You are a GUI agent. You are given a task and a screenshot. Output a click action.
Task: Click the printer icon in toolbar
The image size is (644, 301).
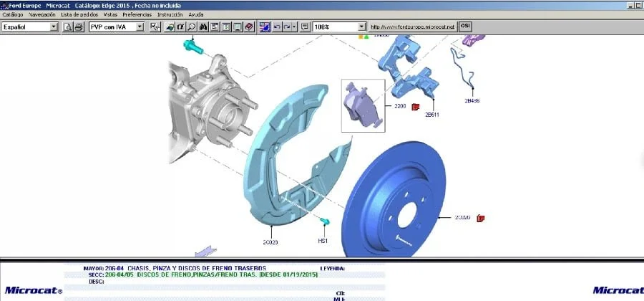[x=79, y=27]
